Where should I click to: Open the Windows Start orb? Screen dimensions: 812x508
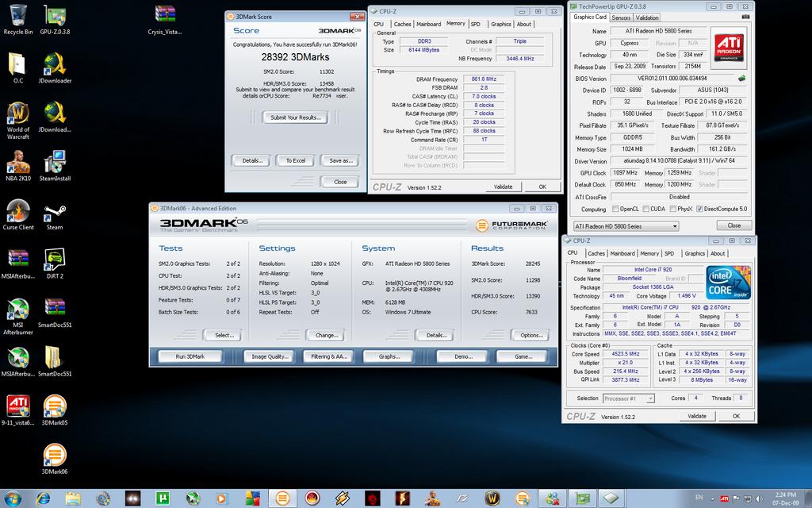pyautogui.click(x=13, y=498)
